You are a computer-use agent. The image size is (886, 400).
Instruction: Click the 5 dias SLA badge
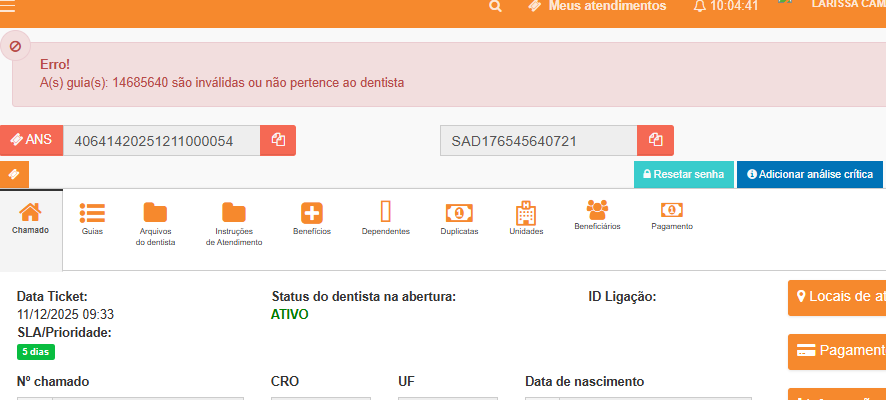pos(36,352)
